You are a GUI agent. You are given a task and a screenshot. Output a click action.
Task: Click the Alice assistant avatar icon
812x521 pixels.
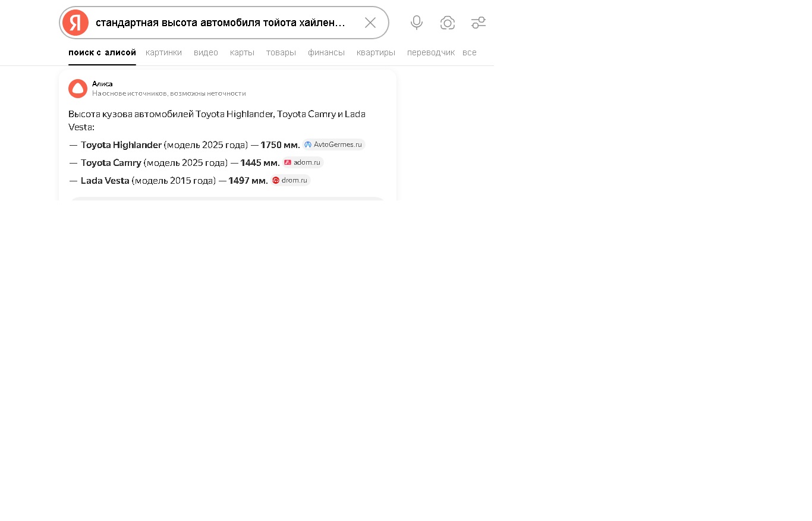pos(78,89)
